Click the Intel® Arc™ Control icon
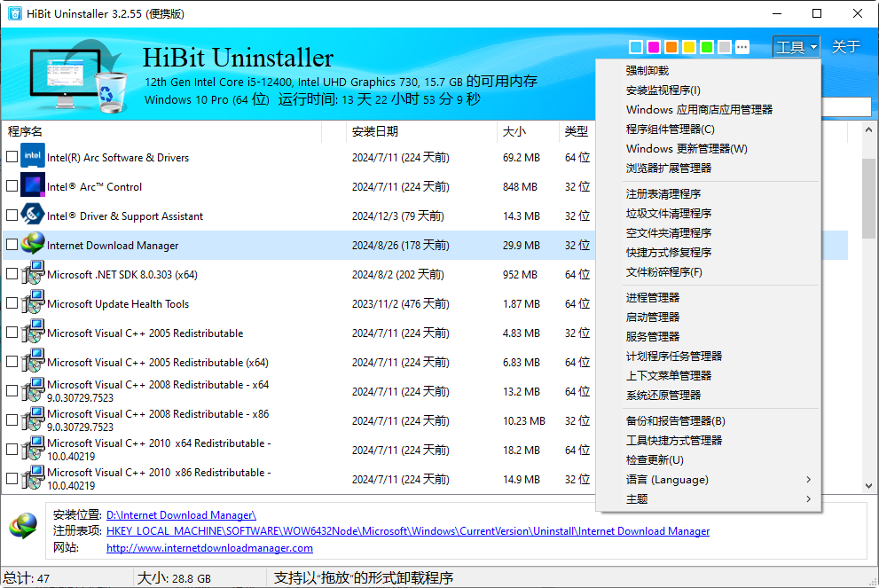 33,186
